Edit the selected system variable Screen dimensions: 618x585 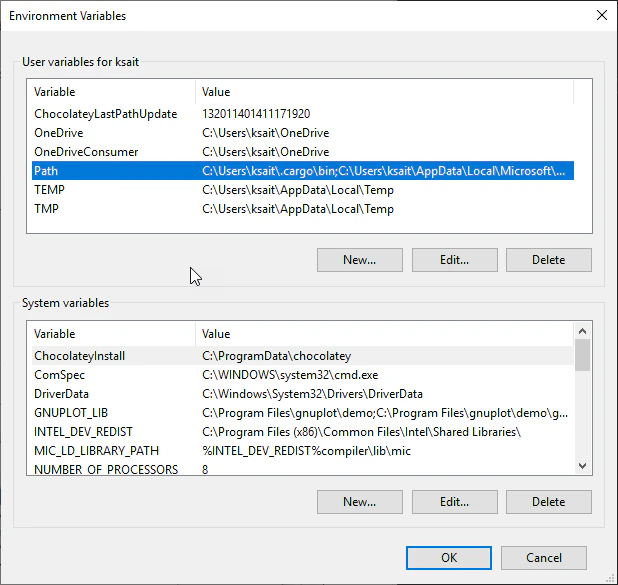click(455, 502)
